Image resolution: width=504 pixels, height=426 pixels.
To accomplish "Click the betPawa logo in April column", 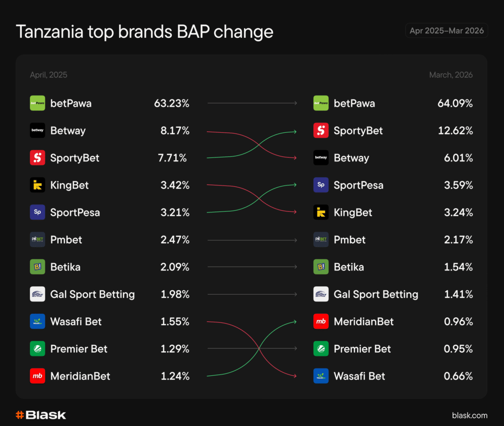I will (37, 103).
